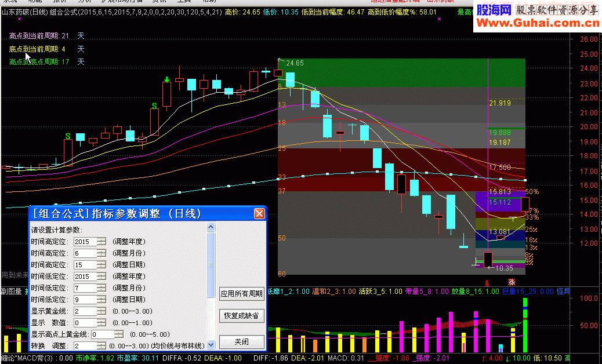Click the 21.919 golden-line price label
Screen dimensions: 602x364
(x=500, y=103)
